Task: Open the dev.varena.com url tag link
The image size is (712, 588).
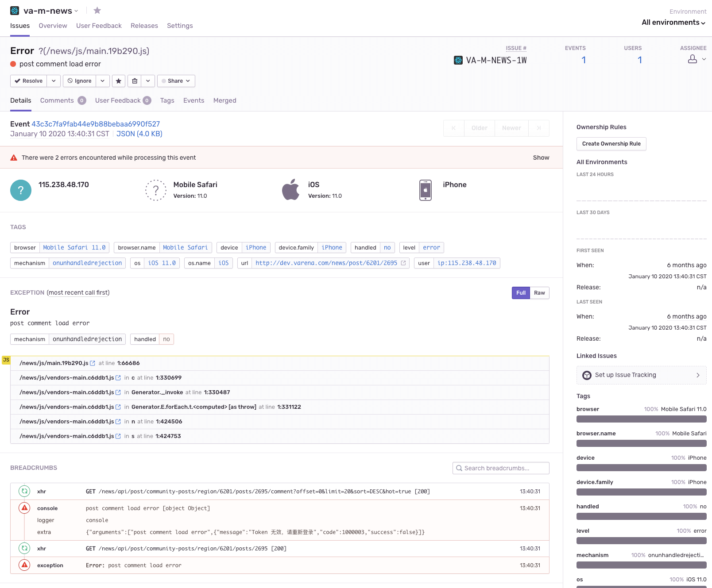Action: [326, 263]
